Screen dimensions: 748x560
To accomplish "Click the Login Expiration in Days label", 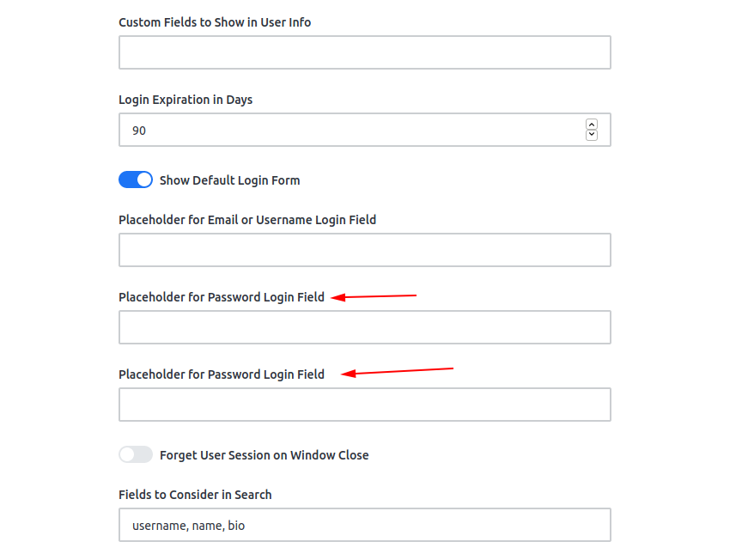I will [x=185, y=99].
